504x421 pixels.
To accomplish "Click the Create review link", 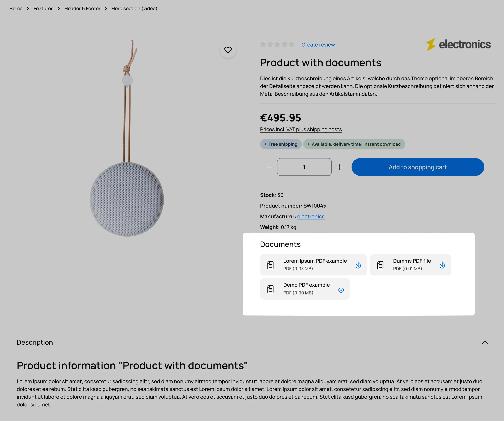I will tap(318, 45).
